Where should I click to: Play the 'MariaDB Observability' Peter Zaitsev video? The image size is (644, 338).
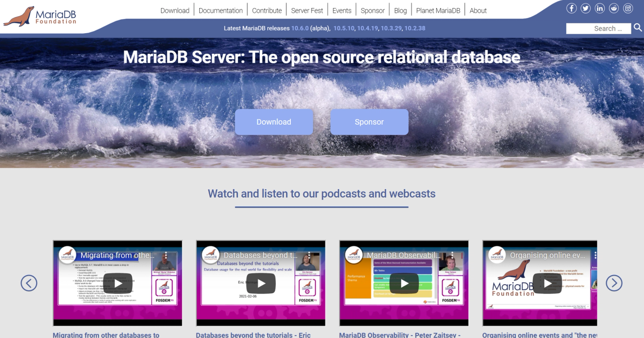pyautogui.click(x=404, y=283)
